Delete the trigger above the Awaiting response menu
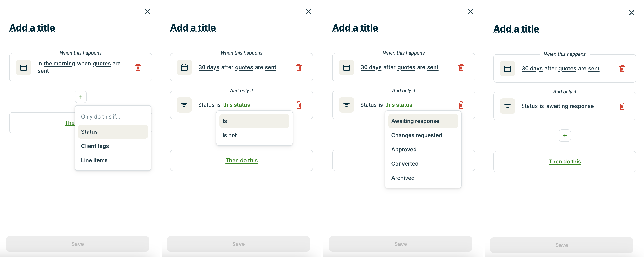This screenshot has width=644, height=257. 461,67
